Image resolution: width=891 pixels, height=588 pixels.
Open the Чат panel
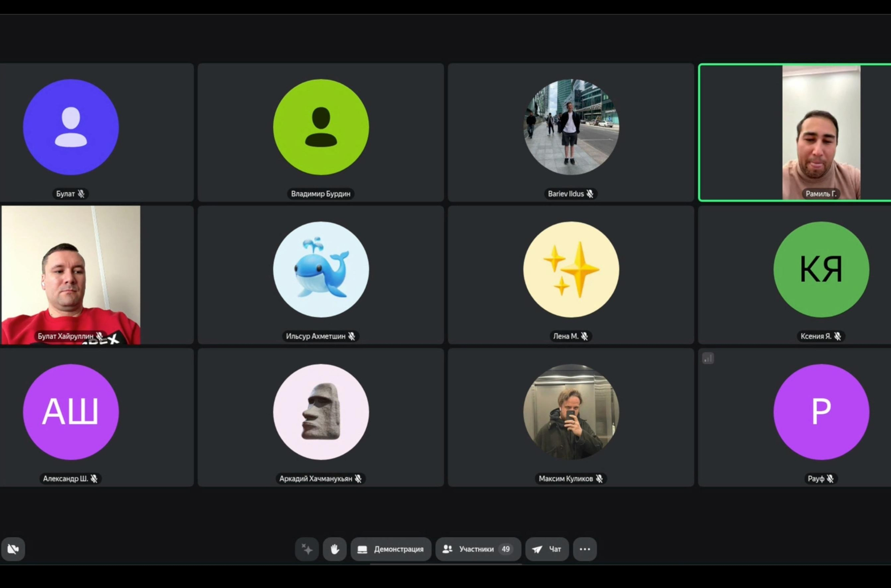pos(547,549)
